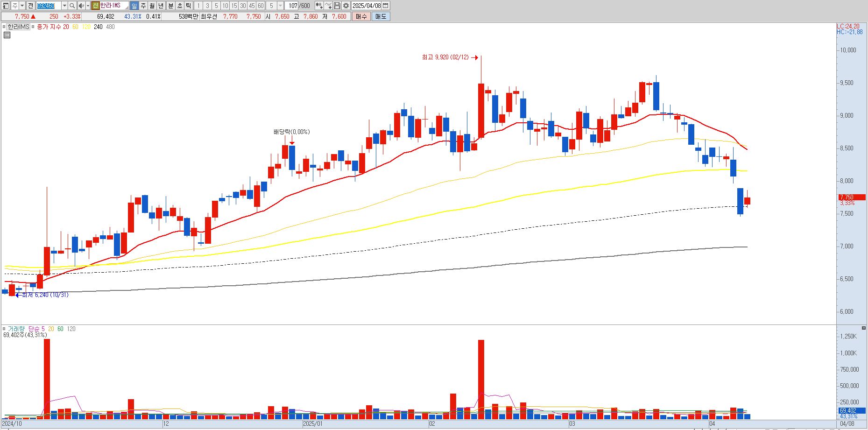Open the dropdown next to speaker icon
Screen dimensions: 868x430
tap(88, 6)
